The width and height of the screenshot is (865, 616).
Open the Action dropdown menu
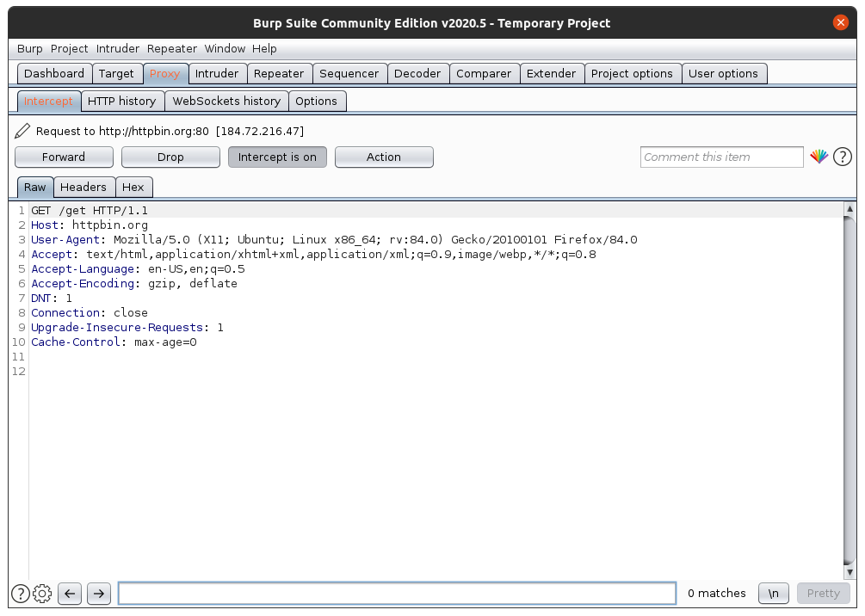(x=384, y=157)
